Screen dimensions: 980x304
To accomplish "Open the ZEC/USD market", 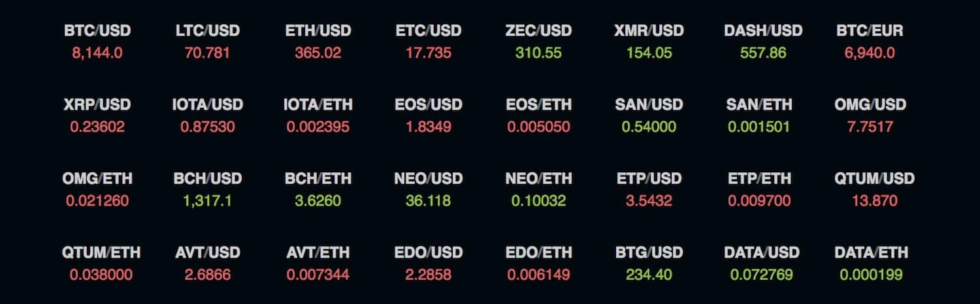I will pos(539,31).
